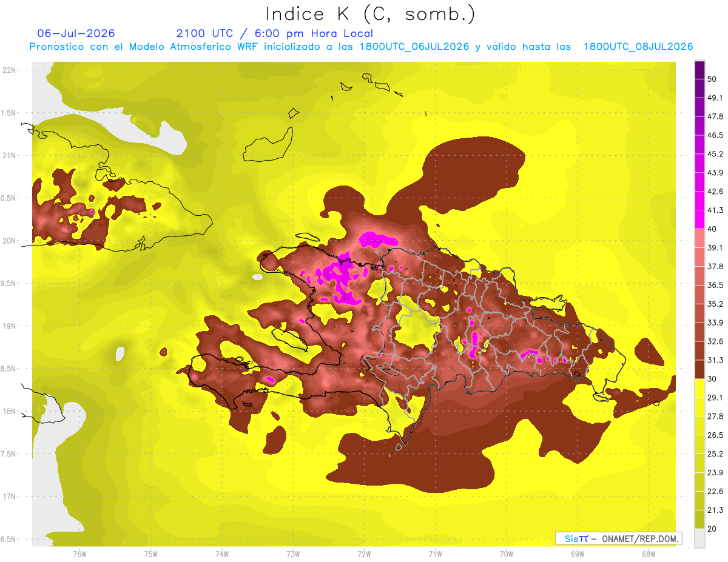The image size is (728, 562).
Task: Select the 06-Jul-2026 date label
Action: [x=76, y=33]
